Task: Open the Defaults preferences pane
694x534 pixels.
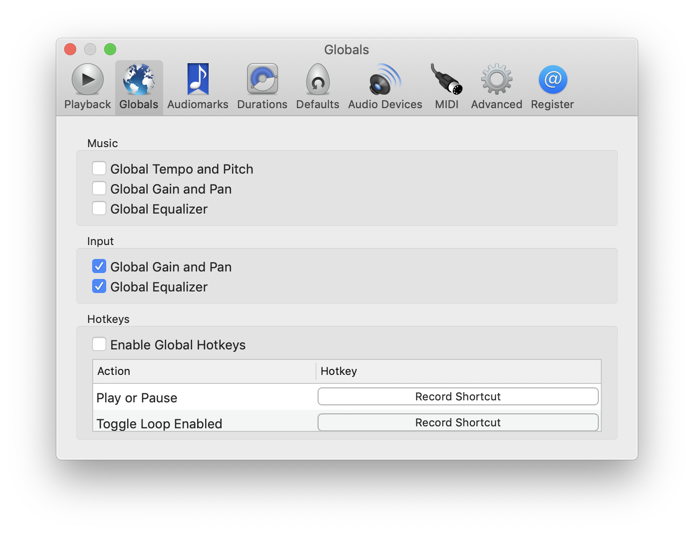Action: tap(317, 86)
